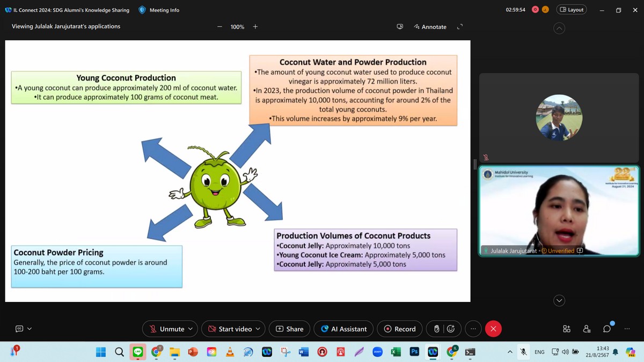Open more options in meeting controls
The height and width of the screenshot is (362, 644).
pos(472,329)
